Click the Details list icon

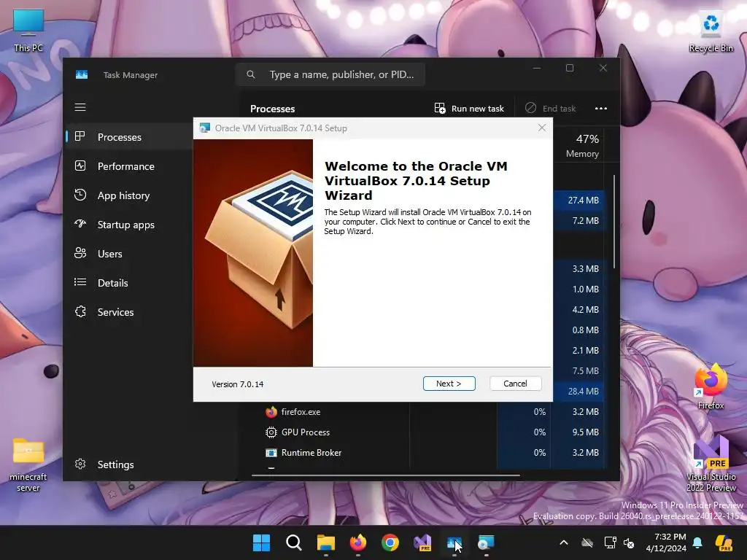click(80, 282)
